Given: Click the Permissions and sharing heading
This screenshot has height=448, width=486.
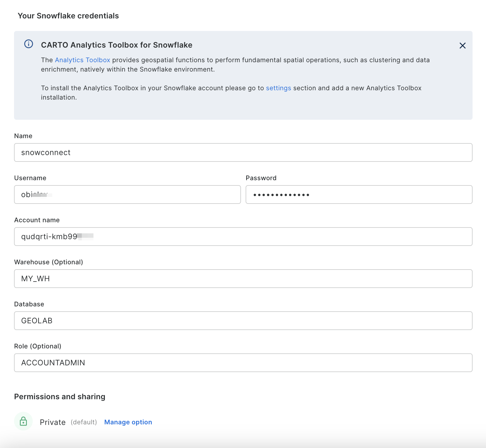Looking at the screenshot, I should pos(60,397).
